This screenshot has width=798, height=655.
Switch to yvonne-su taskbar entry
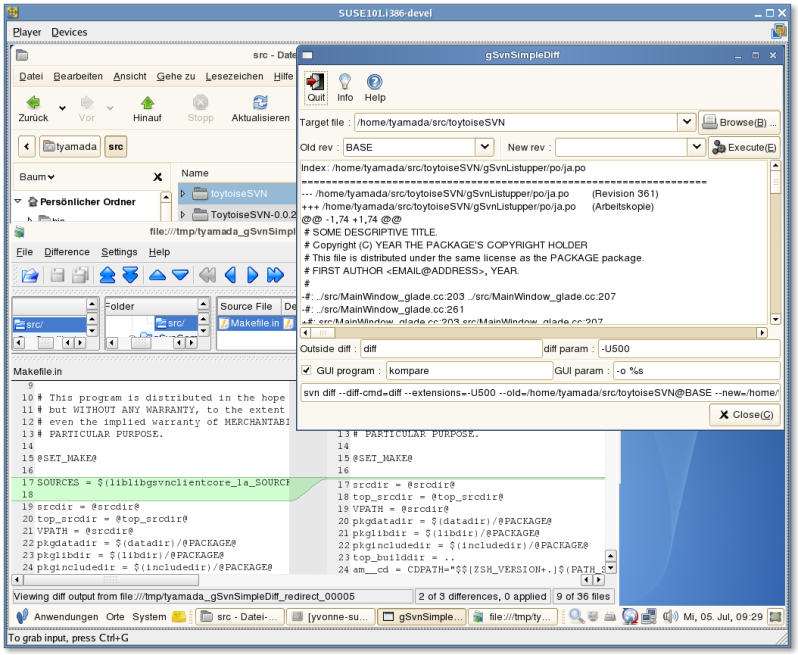[331, 616]
